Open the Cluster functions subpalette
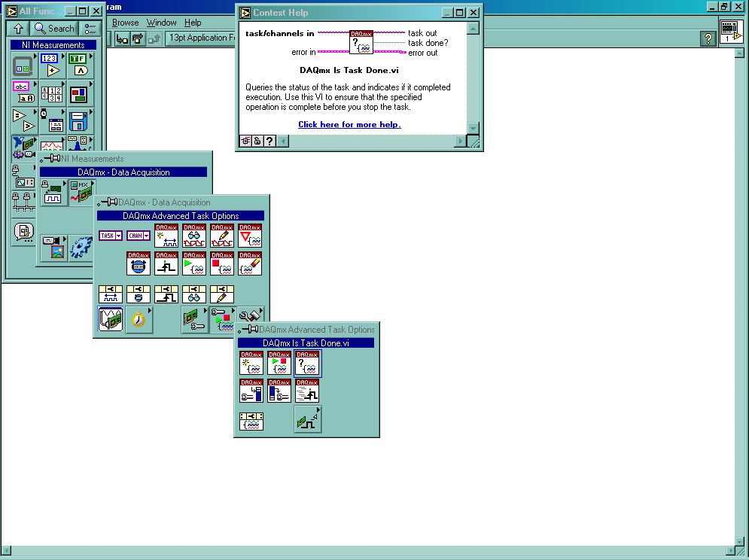Viewport: 749px width, 560px height. (81, 93)
